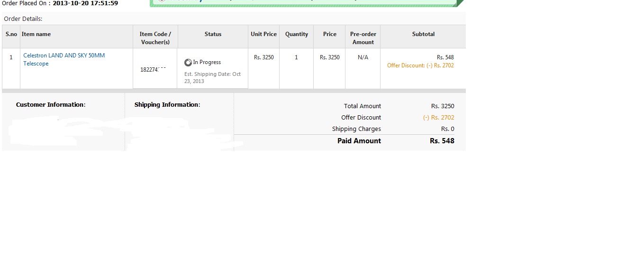Open the Celestron LAND AND SKY 50MM Telescope link
Screen dimensions: 644x269
pyautogui.click(x=64, y=59)
